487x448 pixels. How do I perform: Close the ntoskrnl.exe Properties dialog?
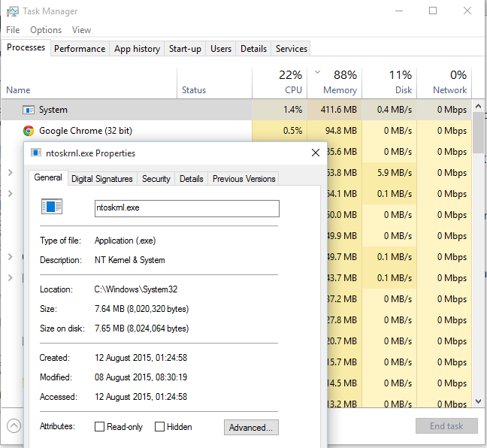click(x=316, y=153)
